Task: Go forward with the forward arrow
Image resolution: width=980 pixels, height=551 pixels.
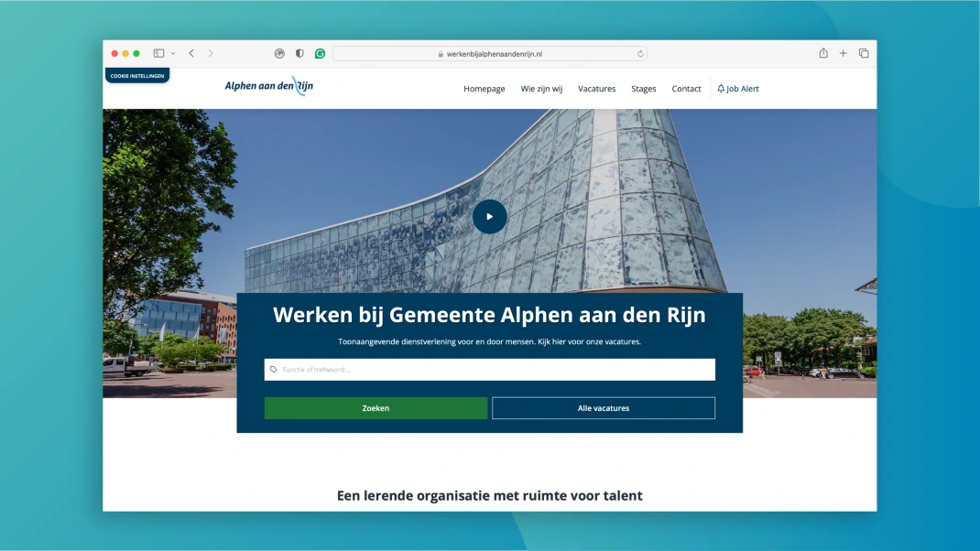Action: tap(211, 54)
